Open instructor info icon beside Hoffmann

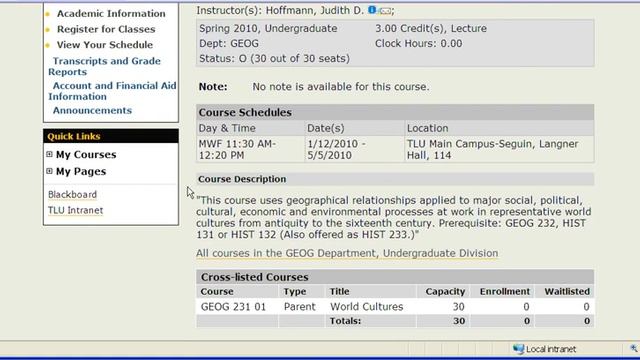click(372, 9)
